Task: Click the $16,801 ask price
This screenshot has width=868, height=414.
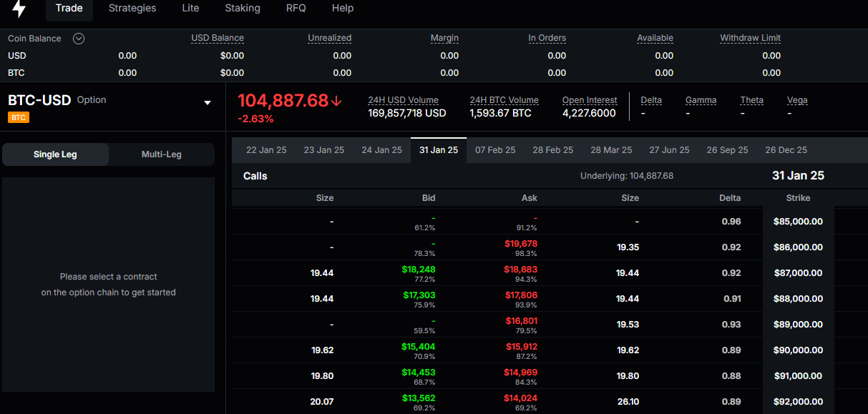Action: click(x=522, y=321)
